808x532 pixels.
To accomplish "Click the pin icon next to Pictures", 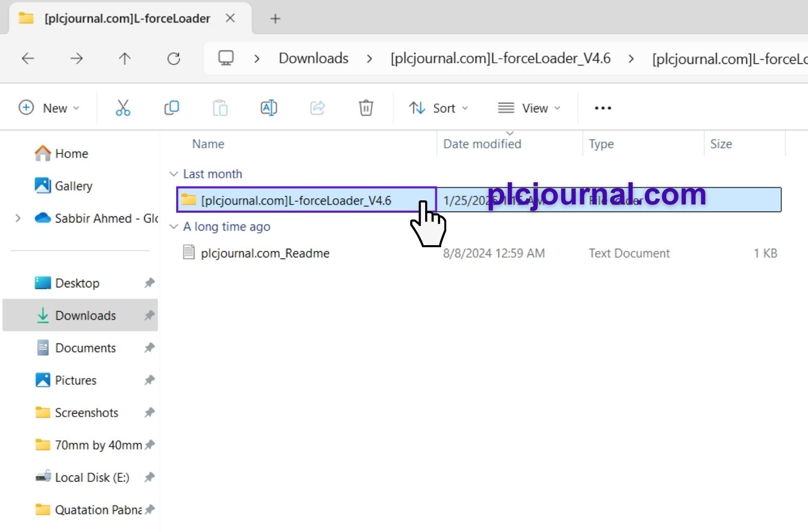I will pos(149,381).
